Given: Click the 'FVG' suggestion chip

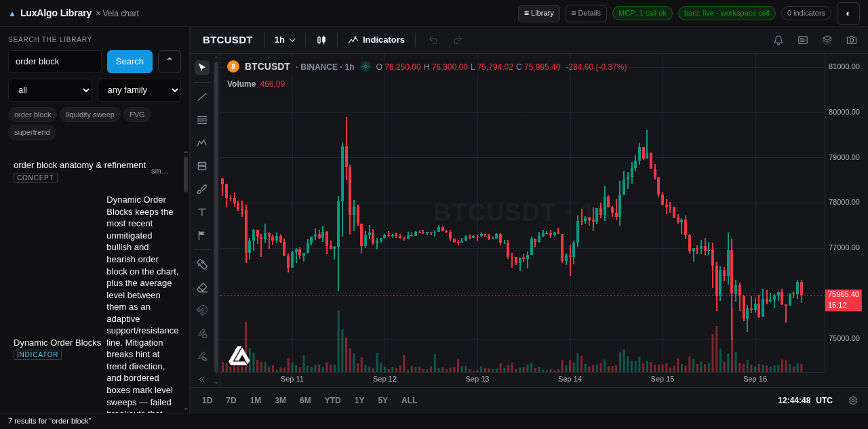Looking at the screenshot, I should click(137, 115).
